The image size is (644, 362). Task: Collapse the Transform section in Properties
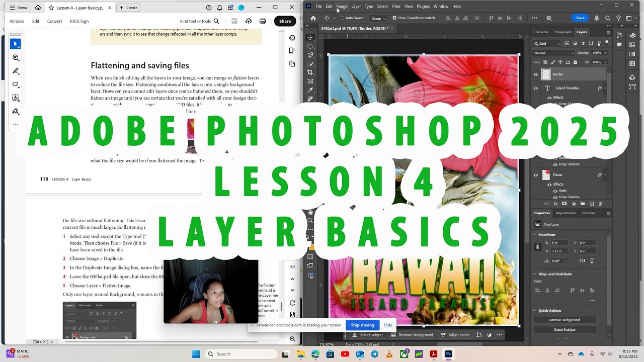click(534, 235)
